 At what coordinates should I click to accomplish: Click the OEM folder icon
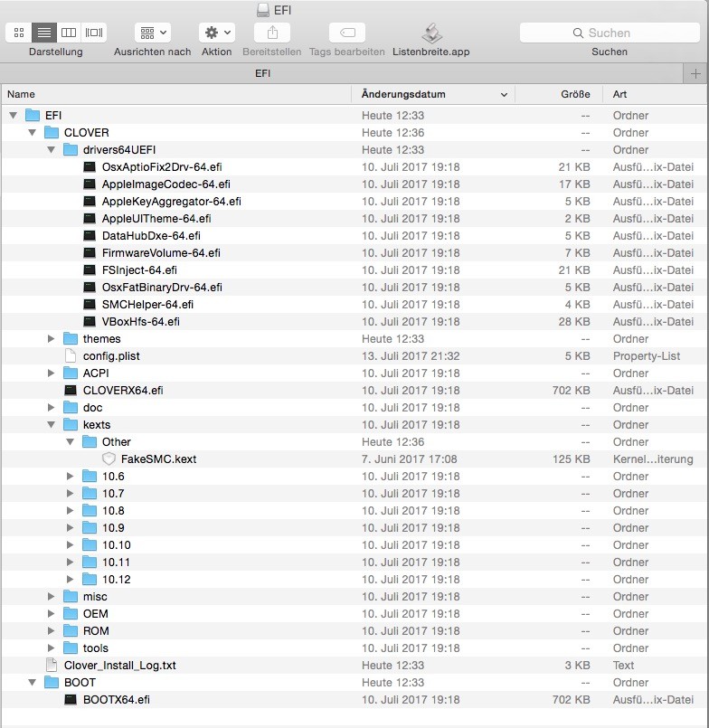[x=71, y=613]
